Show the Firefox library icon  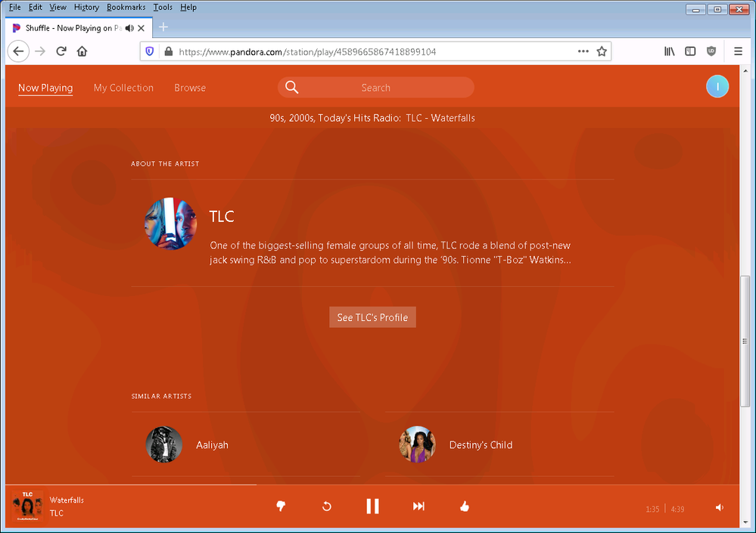(670, 51)
